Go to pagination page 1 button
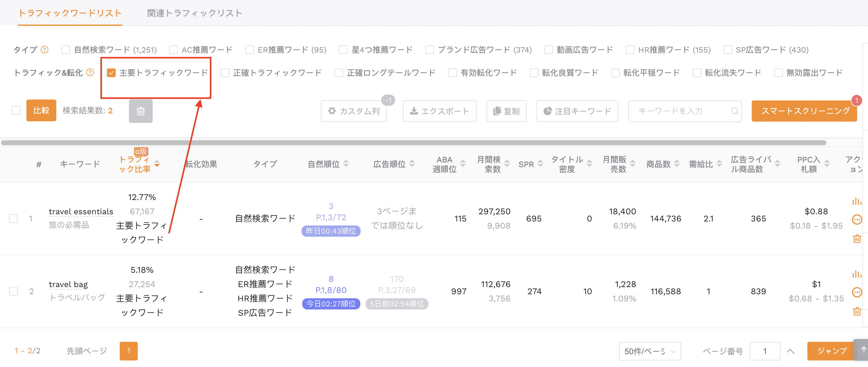The width and height of the screenshot is (868, 367). (128, 351)
